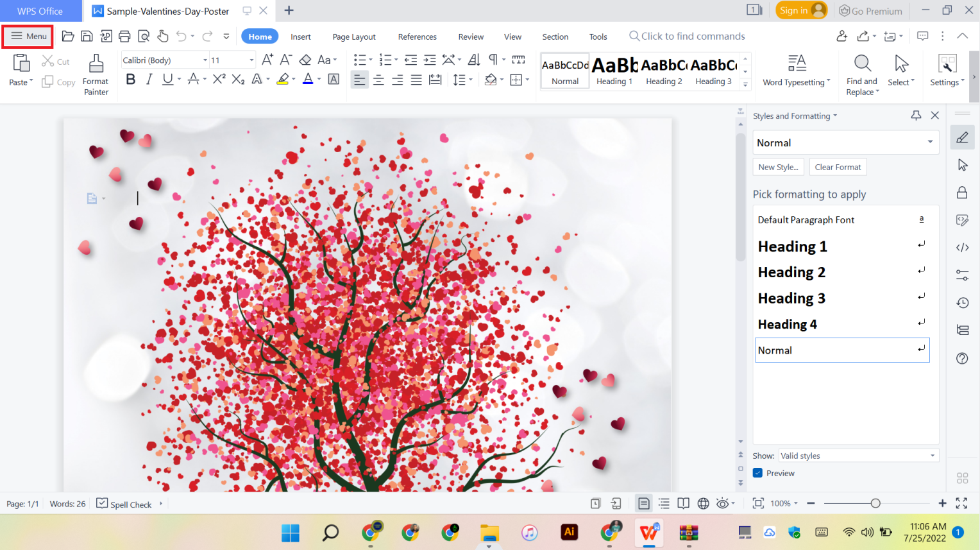Click the zoom slider handle

(875, 503)
